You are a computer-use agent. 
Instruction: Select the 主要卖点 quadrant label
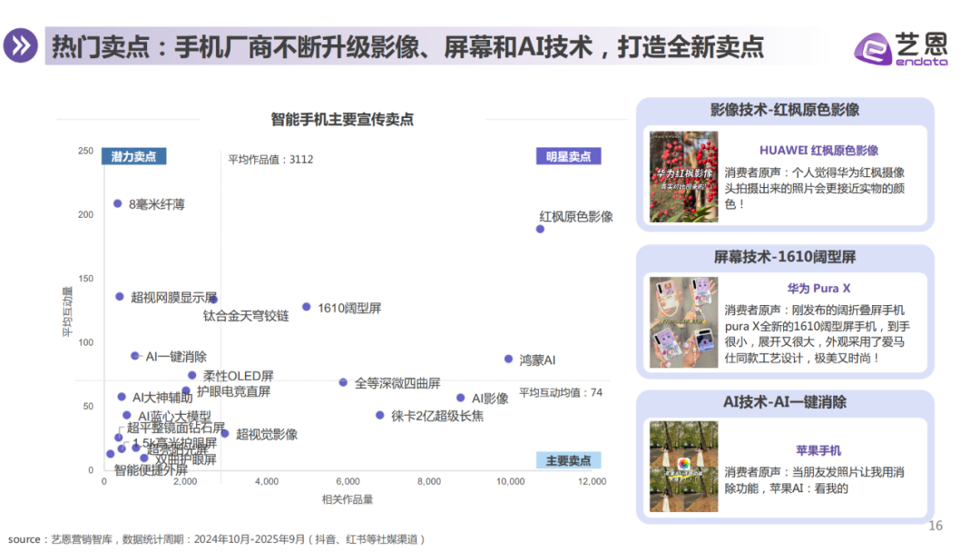[x=568, y=460]
